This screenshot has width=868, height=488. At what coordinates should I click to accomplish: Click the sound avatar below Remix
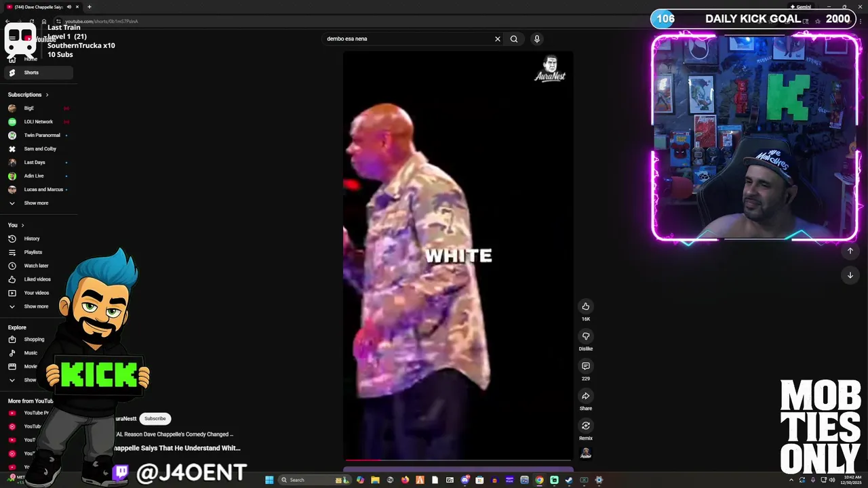click(586, 453)
